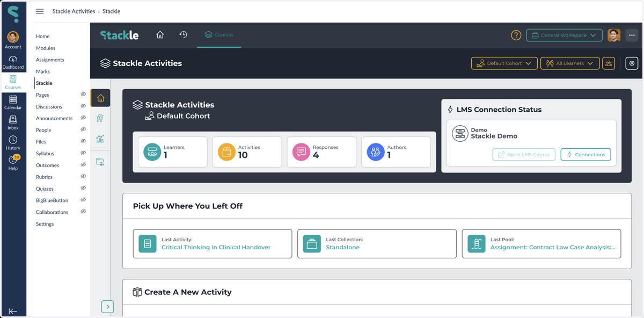Select the home icon in Stackle sidebar
Viewport: 644px width, 318px height.
click(100, 98)
